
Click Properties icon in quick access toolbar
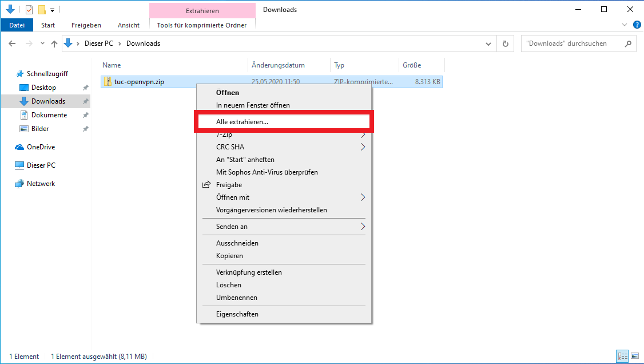tap(29, 10)
